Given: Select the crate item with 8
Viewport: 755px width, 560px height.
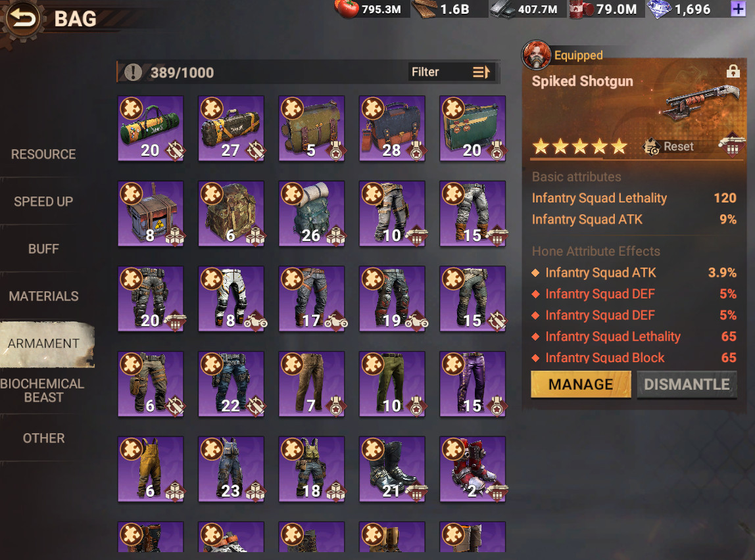Looking at the screenshot, I should click(151, 214).
